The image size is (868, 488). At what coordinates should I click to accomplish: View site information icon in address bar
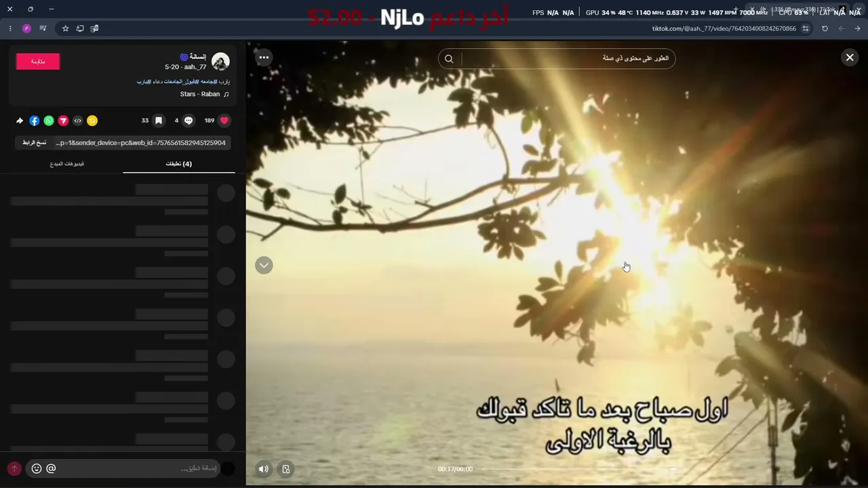click(806, 28)
